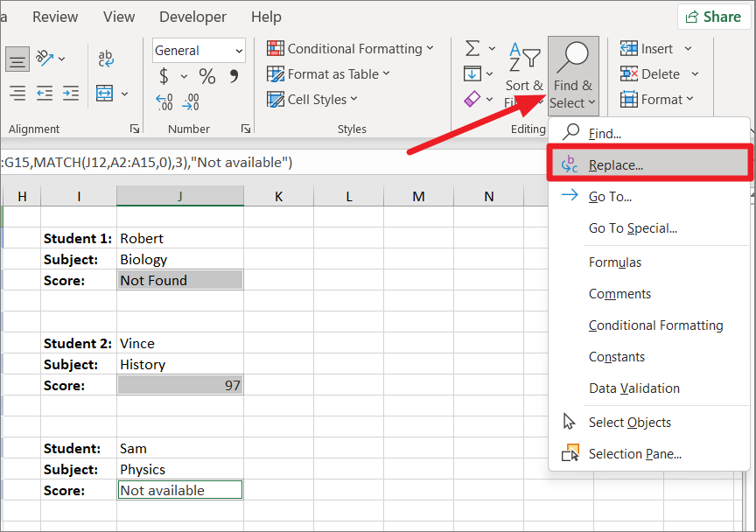Click the Increase Indent icon
The image size is (756, 532).
pos(70,94)
